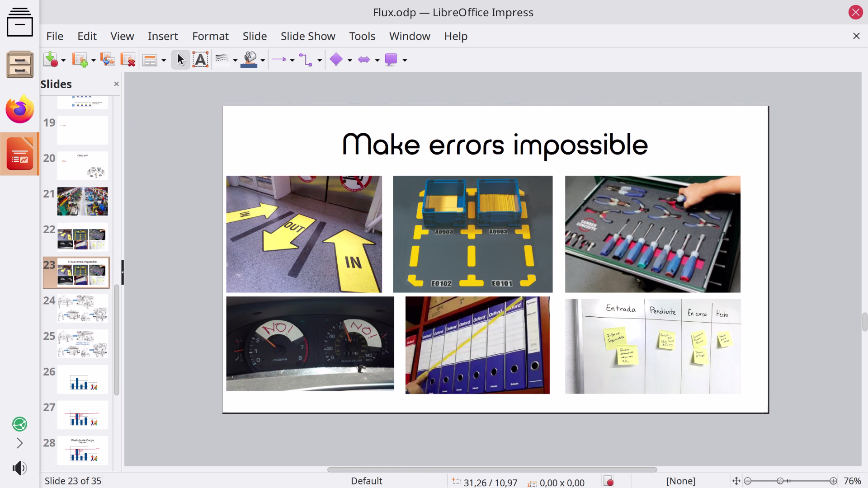Open the Fill Color dropdown arrow
The image size is (868, 488).
pos(263,60)
